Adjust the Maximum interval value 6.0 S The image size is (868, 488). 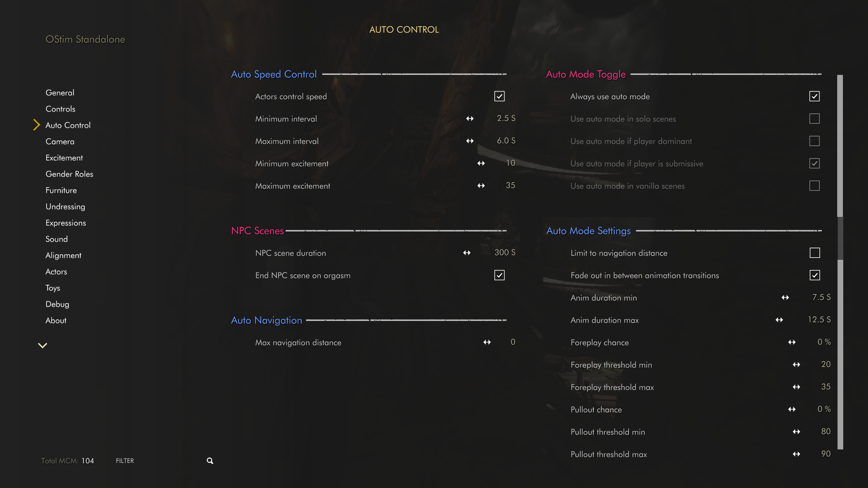point(506,141)
